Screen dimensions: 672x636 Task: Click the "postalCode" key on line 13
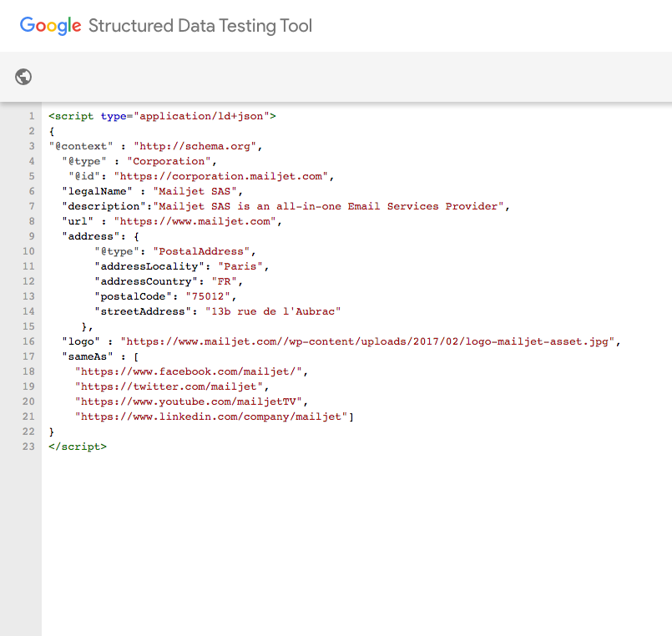pyautogui.click(x=133, y=296)
